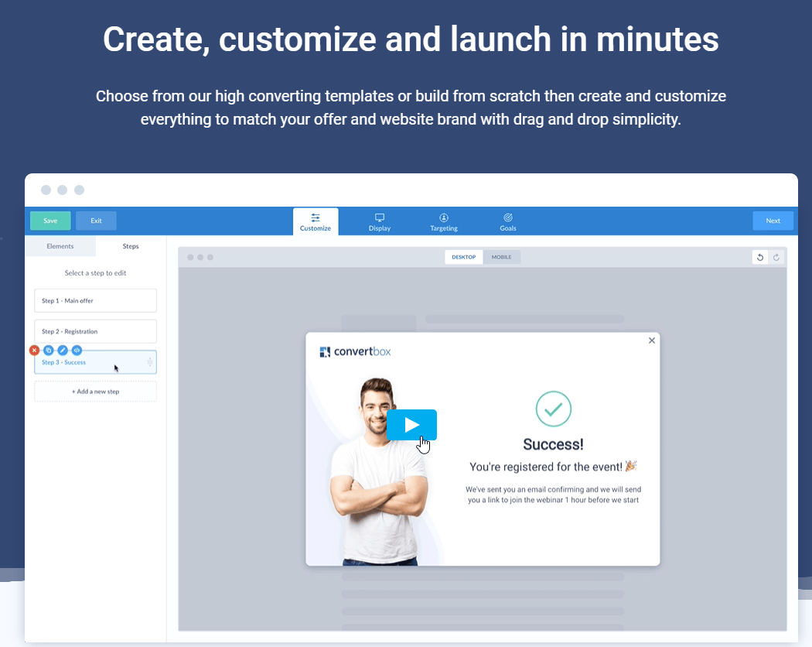Go to the Targeting tab
The image size is (812, 647).
[444, 222]
